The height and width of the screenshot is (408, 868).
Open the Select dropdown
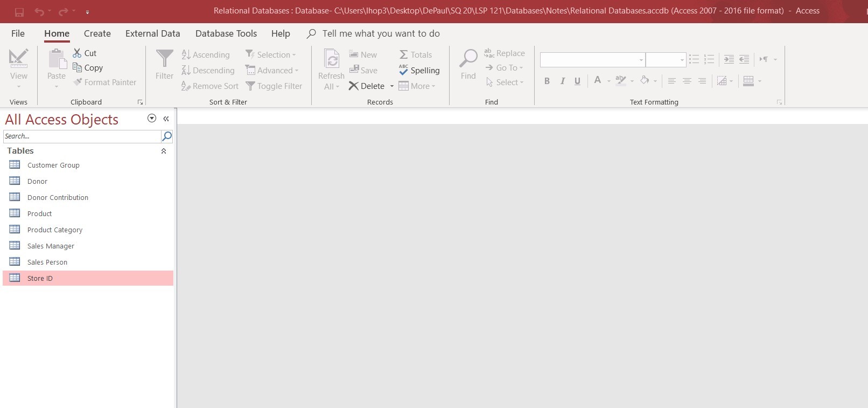click(x=504, y=82)
